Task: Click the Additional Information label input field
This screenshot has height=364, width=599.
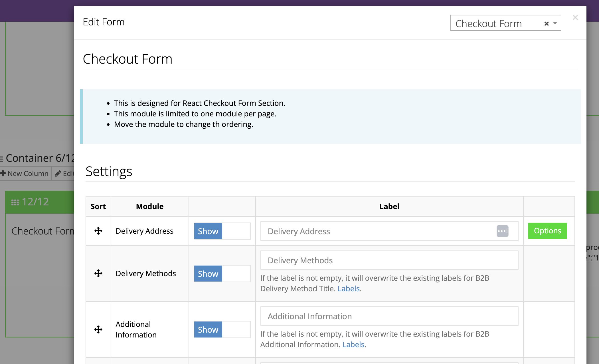Action: [389, 316]
